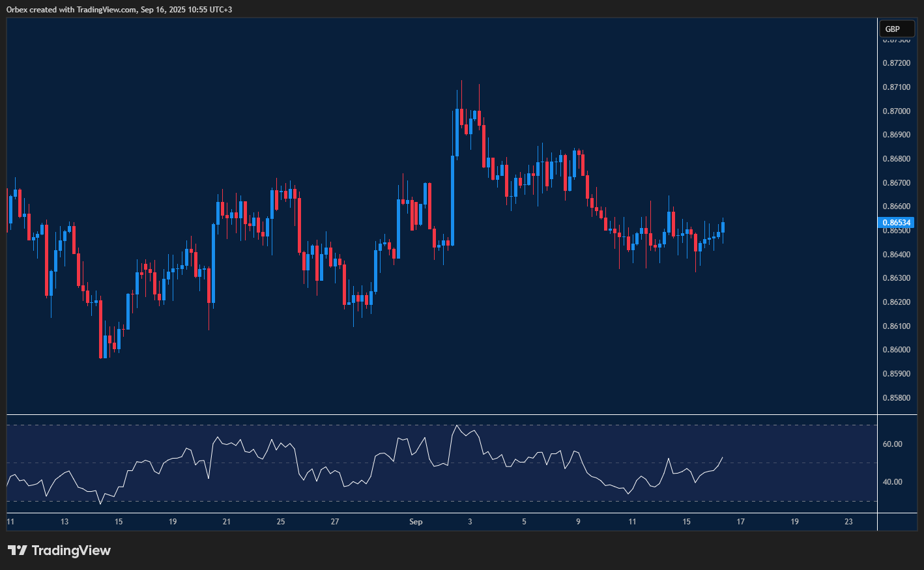Select the Sep marker on the time axis
Screen dimensions: 924x570
click(x=416, y=522)
